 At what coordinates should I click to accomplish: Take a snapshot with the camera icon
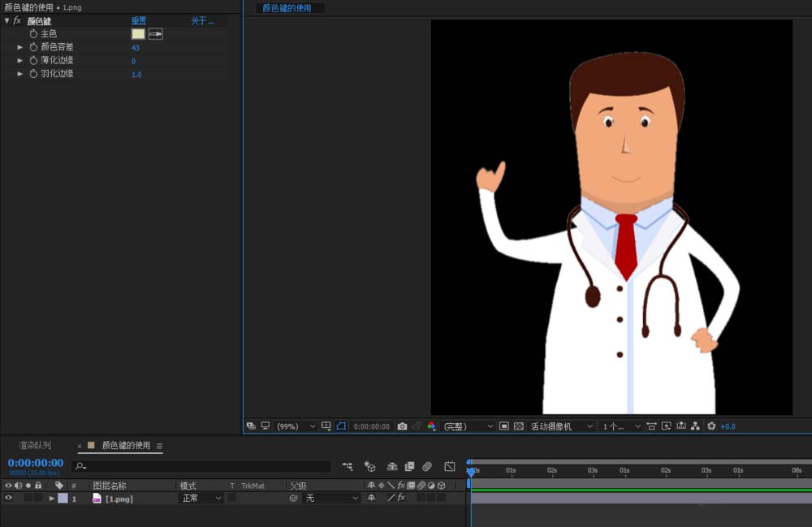(402, 426)
